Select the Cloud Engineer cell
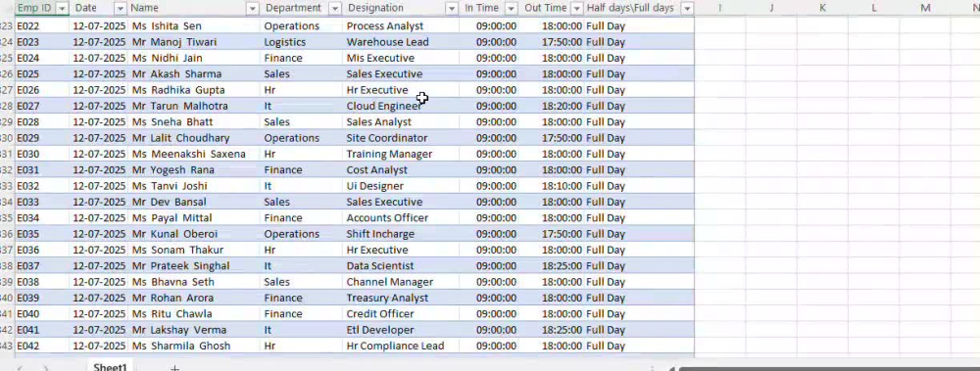 (x=401, y=106)
